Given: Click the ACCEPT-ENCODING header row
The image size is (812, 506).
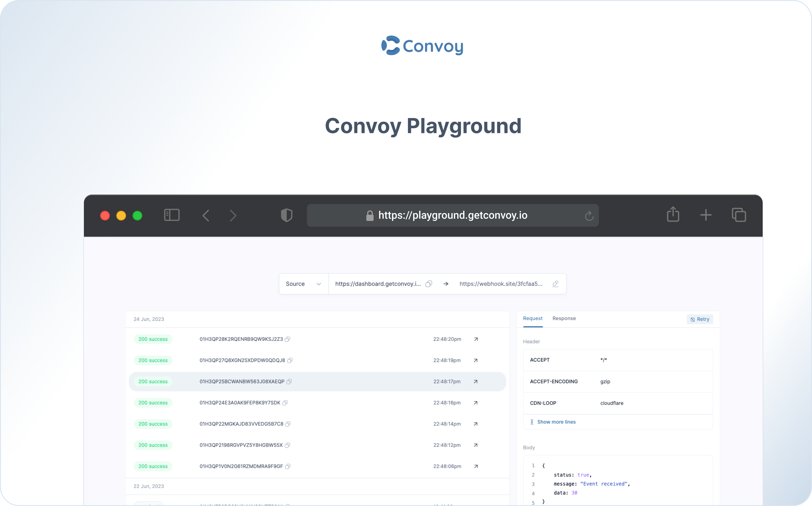Looking at the screenshot, I should (x=618, y=381).
